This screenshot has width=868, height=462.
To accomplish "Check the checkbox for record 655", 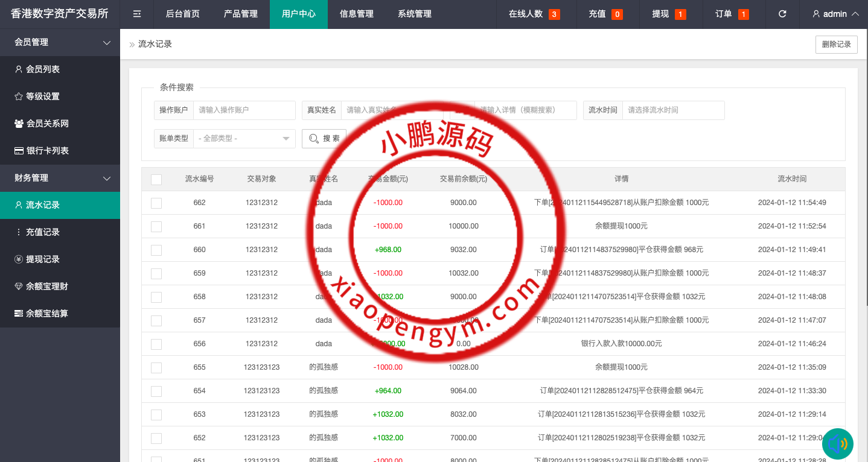I will (156, 368).
